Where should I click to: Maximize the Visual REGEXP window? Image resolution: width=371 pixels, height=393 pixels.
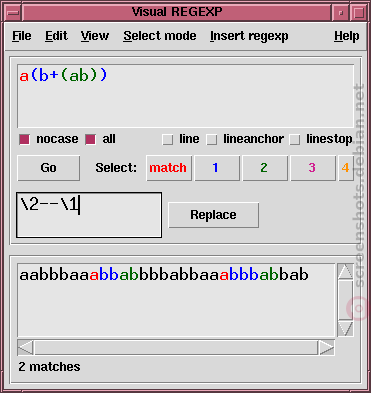(359, 13)
